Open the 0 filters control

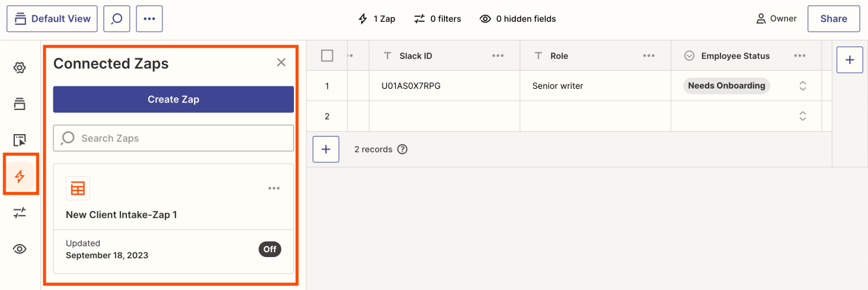coord(438,19)
